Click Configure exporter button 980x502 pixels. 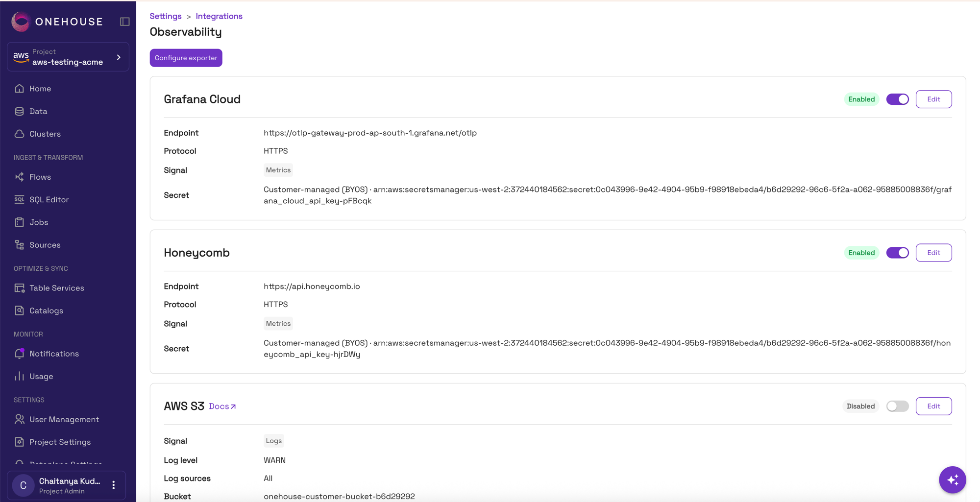tap(186, 58)
